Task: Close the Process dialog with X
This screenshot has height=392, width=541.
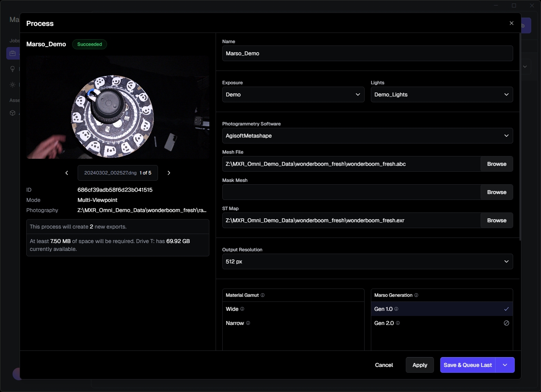Action: point(511,23)
